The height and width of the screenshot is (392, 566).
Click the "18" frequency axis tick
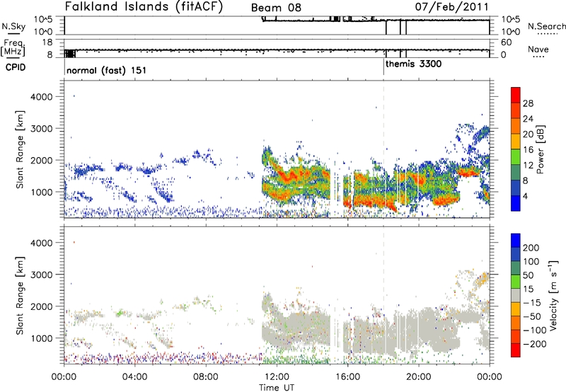(x=47, y=42)
